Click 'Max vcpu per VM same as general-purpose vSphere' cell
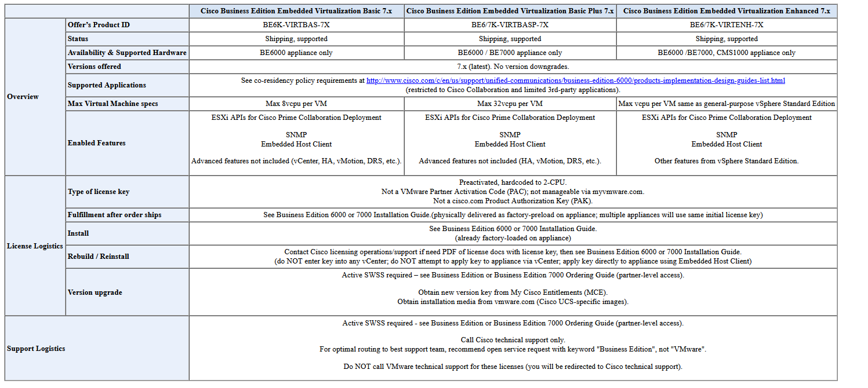This screenshot has width=868, height=388. tap(727, 104)
